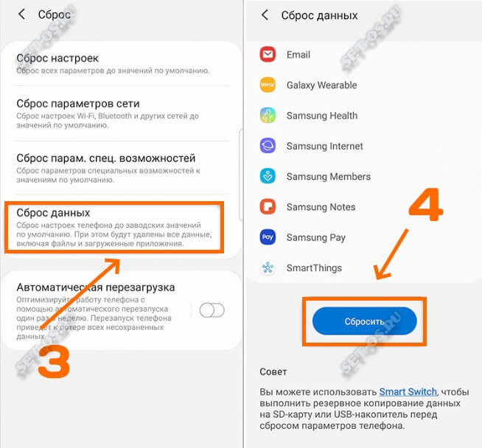Open Сброс настроек option

[122, 64]
